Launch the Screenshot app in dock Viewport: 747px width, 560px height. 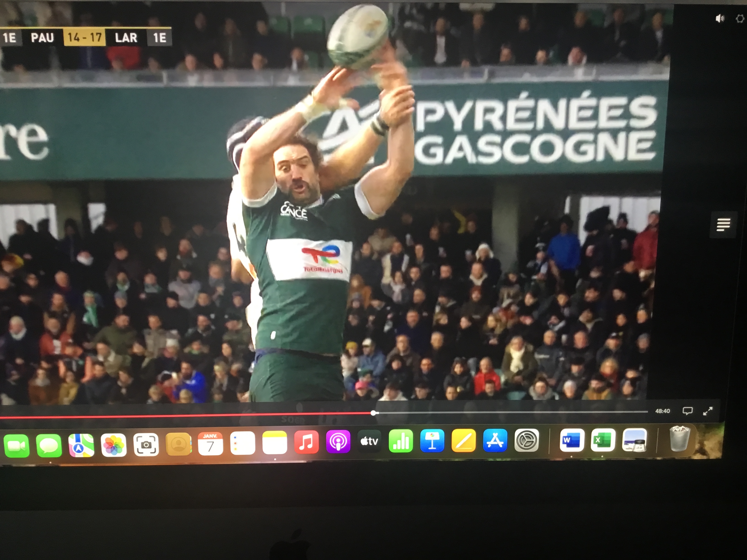(146, 445)
